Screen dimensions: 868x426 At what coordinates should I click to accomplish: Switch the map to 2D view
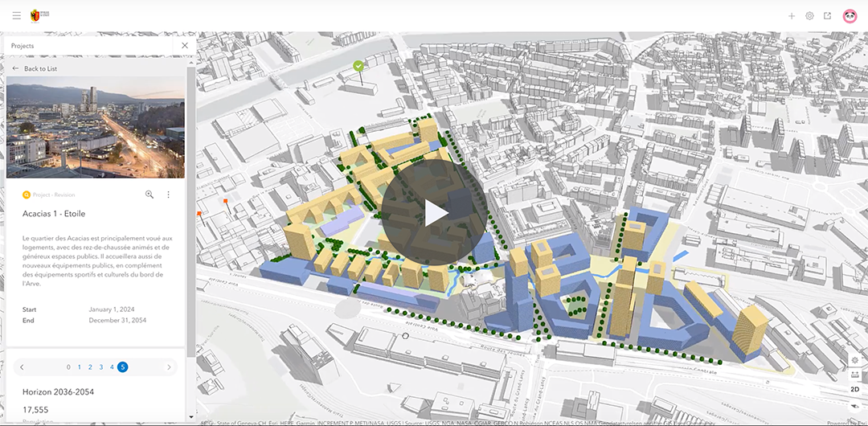(x=855, y=390)
